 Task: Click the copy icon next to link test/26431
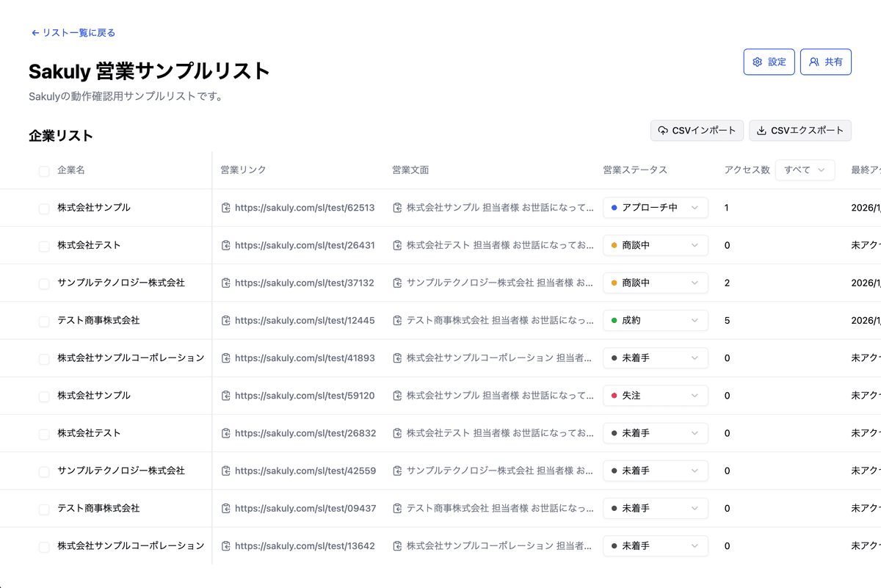tap(225, 244)
